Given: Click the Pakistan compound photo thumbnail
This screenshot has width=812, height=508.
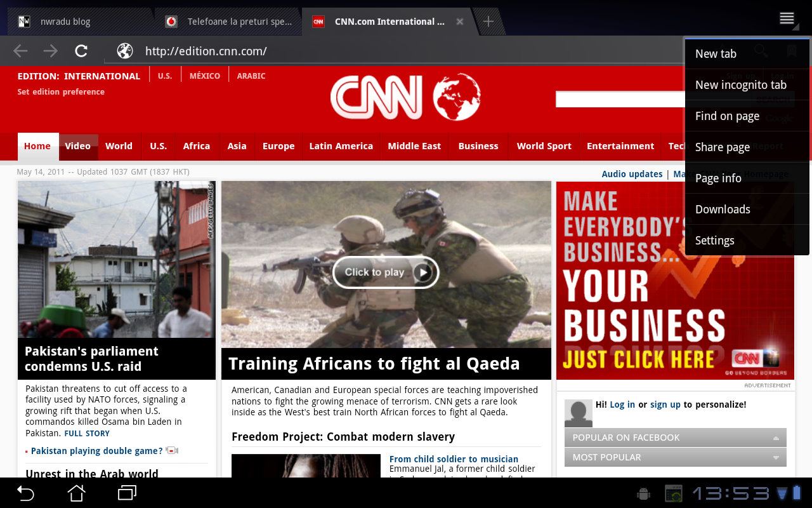Looking at the screenshot, I should 117,260.
